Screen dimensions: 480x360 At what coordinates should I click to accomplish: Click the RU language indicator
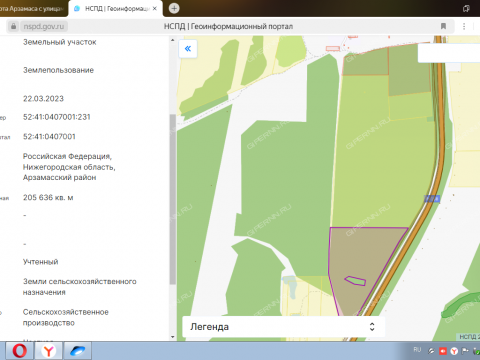pyautogui.click(x=417, y=350)
